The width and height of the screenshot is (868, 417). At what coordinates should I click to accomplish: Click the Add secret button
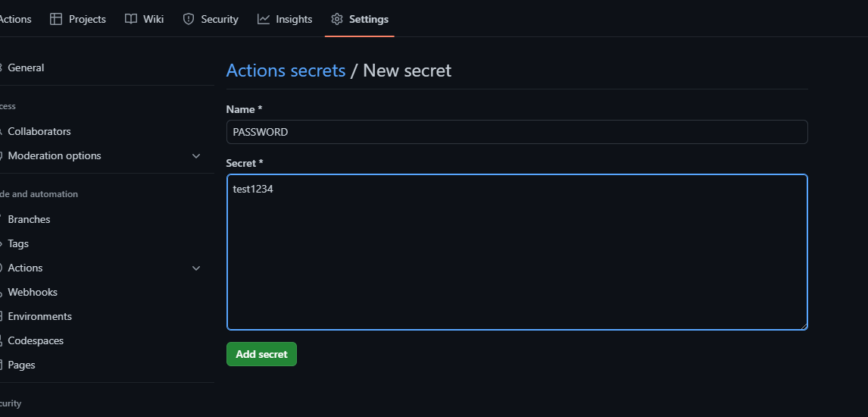point(261,354)
